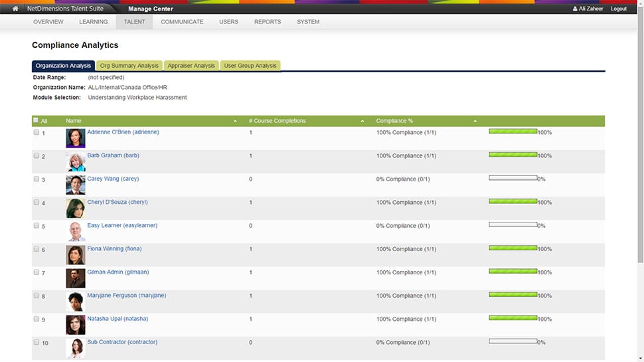The height and width of the screenshot is (362, 644).
Task: Select checkbox for row 4 Cheryl D'Souza
Action: point(36,202)
